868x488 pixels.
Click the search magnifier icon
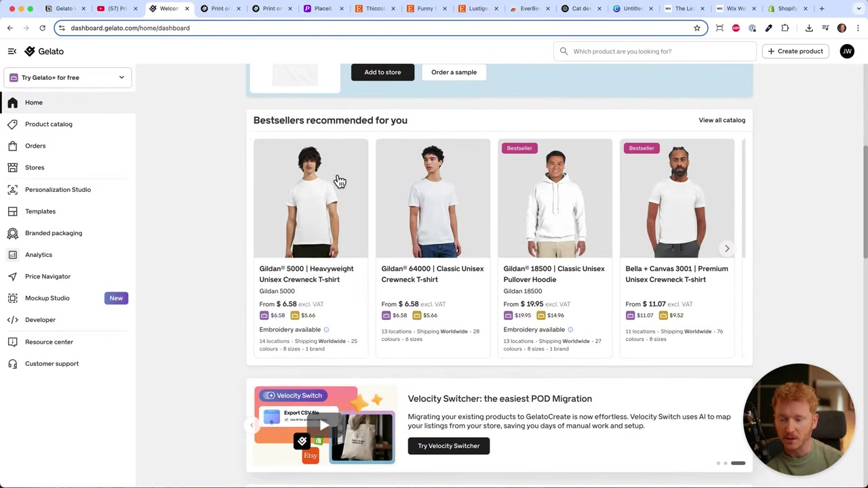[564, 52]
